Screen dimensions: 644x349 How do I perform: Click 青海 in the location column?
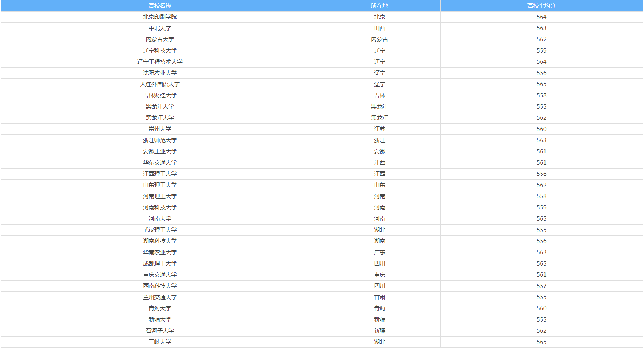click(x=380, y=308)
